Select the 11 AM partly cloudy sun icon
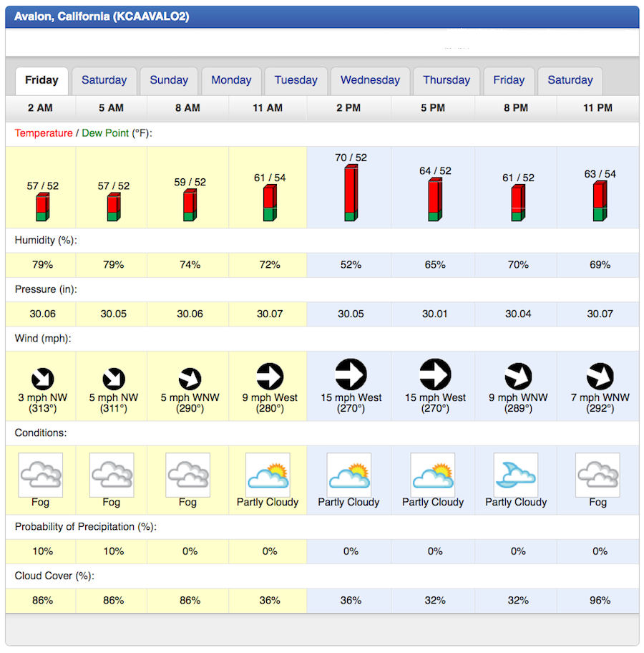The height and width of the screenshot is (653, 644). (268, 475)
